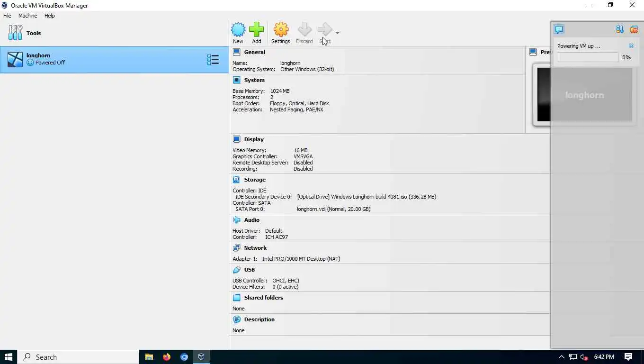Click the Shared folders folder icon

237,298
